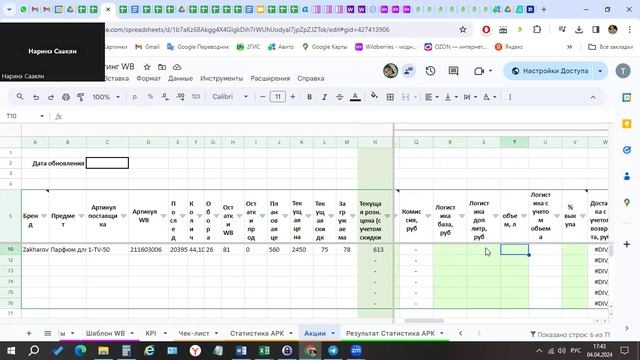This screenshot has width=640, height=360.
Task: Open the Справка menu
Action: (x=311, y=78)
